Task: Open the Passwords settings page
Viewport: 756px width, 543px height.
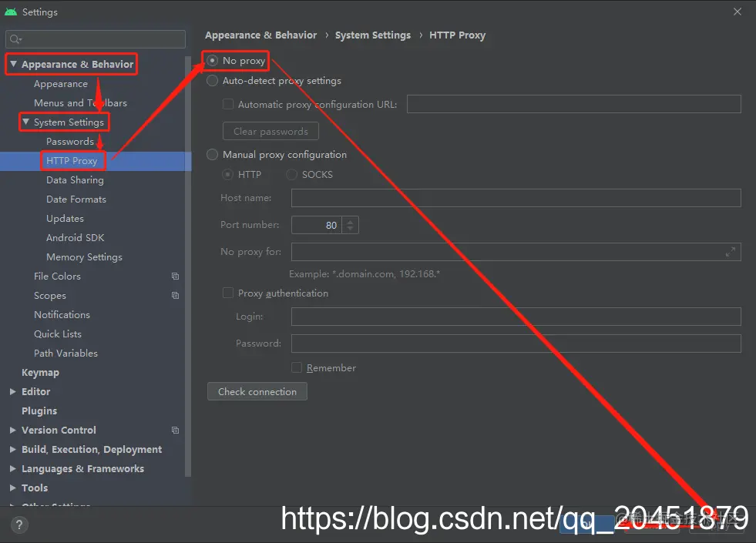Action: pyautogui.click(x=70, y=142)
